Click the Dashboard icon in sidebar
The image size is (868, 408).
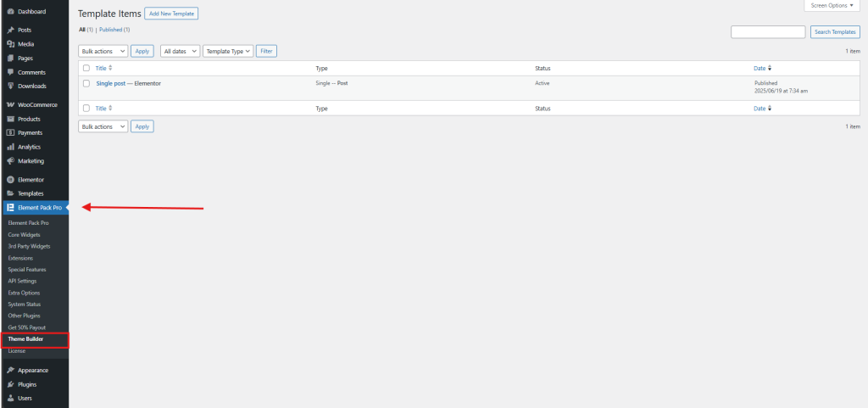point(10,12)
